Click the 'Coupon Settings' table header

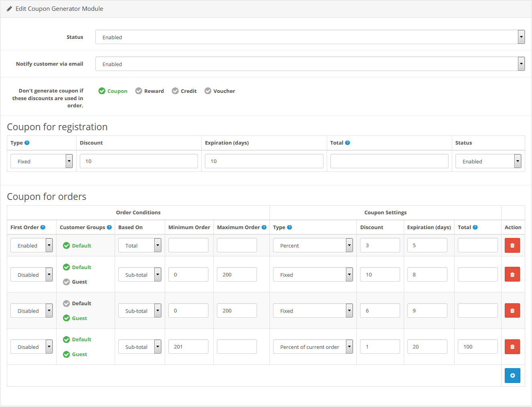[x=385, y=213]
